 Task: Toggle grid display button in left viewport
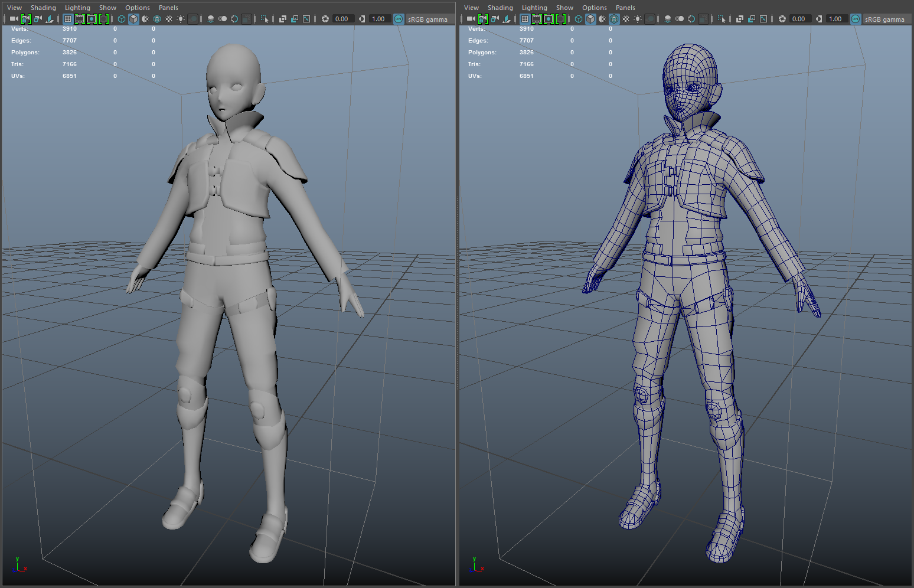(68, 19)
